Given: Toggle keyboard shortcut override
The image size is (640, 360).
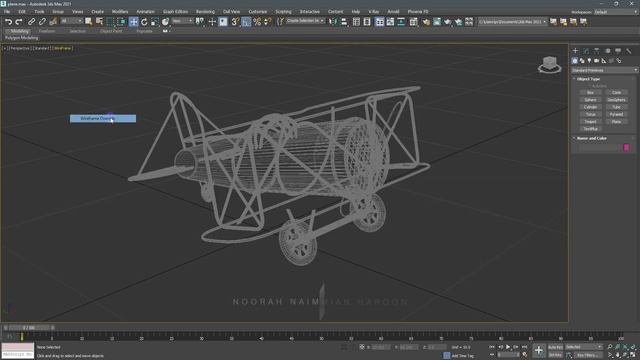Looking at the screenshot, I should (223, 22).
